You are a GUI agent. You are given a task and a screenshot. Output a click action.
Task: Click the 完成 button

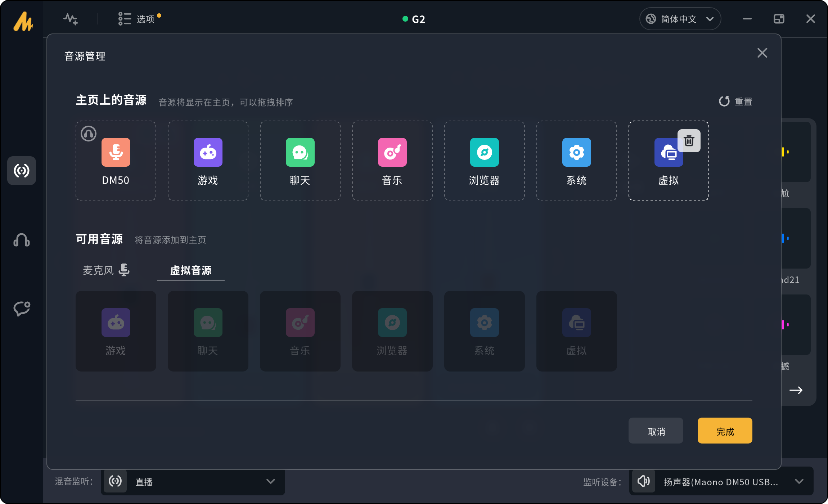coord(725,431)
